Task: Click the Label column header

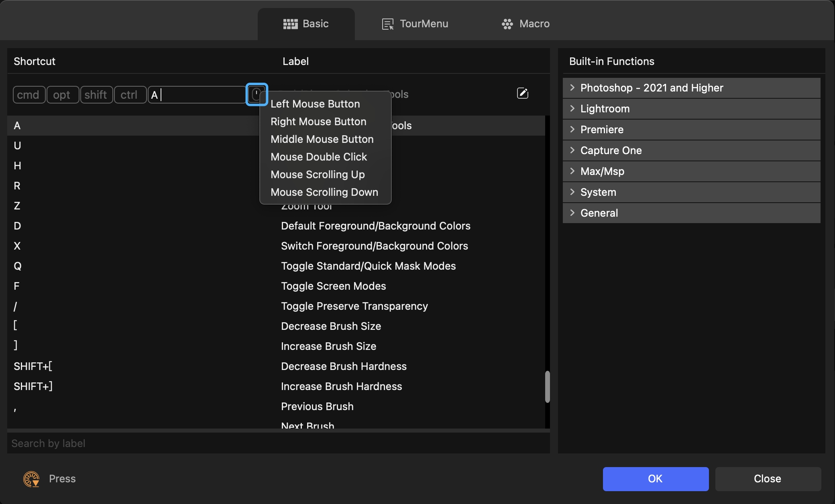Action: click(x=295, y=61)
